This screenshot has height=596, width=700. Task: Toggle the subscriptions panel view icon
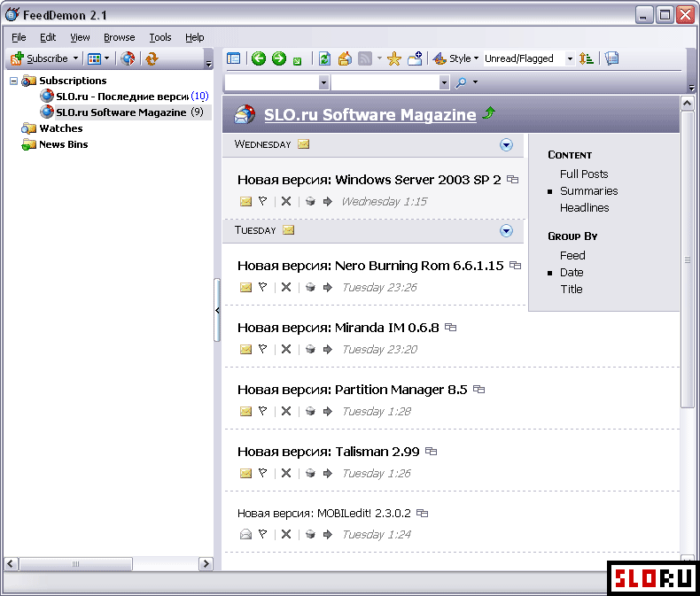[234, 58]
